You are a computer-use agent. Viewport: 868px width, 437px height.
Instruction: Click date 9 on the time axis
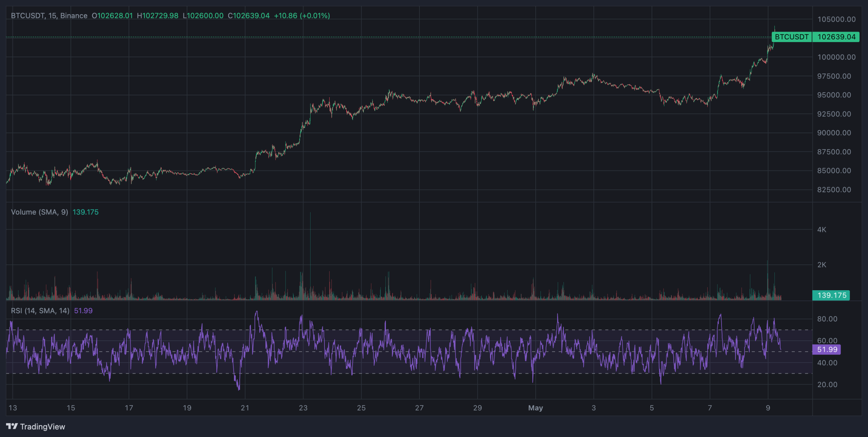point(768,408)
